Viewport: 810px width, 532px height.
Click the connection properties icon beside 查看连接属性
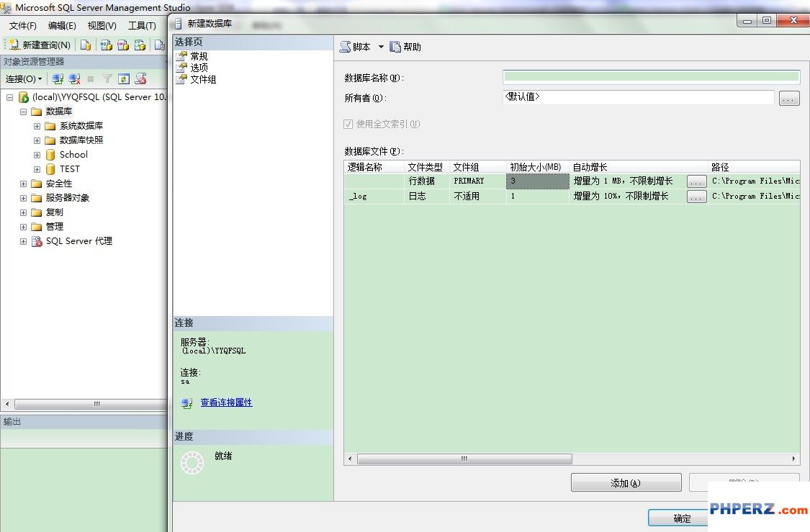(x=187, y=403)
